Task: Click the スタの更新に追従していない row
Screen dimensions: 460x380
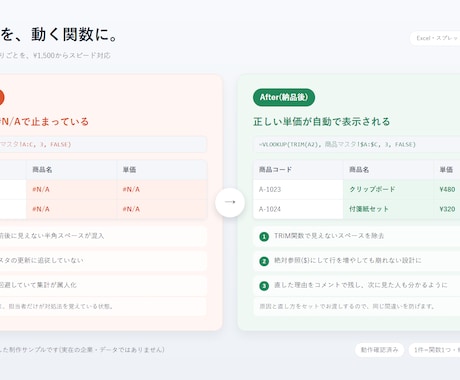Action: [103, 261]
